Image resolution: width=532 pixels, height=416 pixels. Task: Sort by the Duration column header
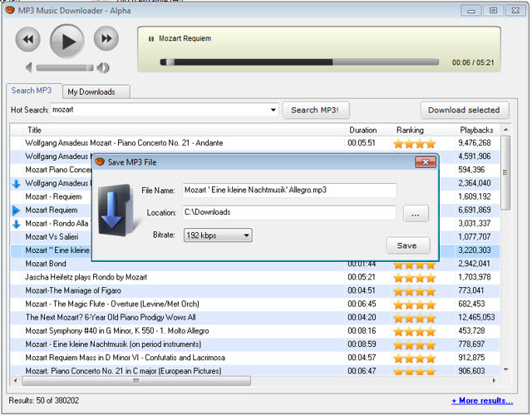[370, 130]
